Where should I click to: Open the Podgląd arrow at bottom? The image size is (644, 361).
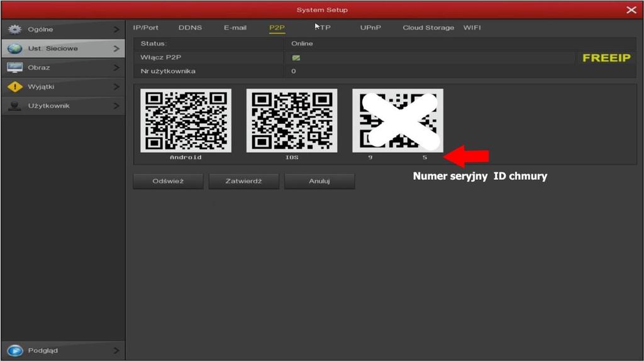tap(116, 350)
